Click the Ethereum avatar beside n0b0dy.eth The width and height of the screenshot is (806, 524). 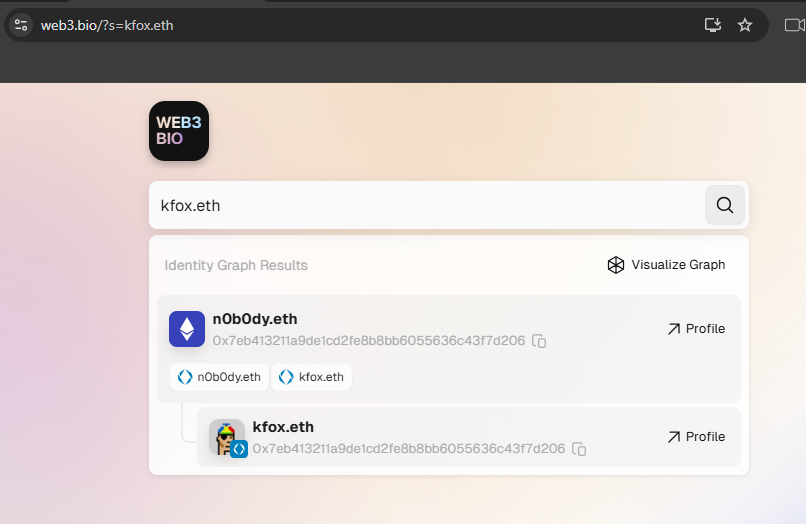pos(187,330)
